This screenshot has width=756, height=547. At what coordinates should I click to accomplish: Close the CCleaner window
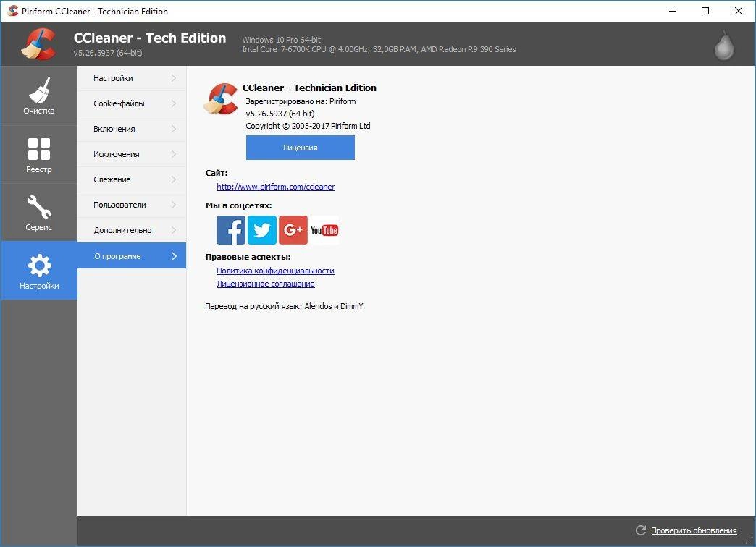[x=738, y=11]
